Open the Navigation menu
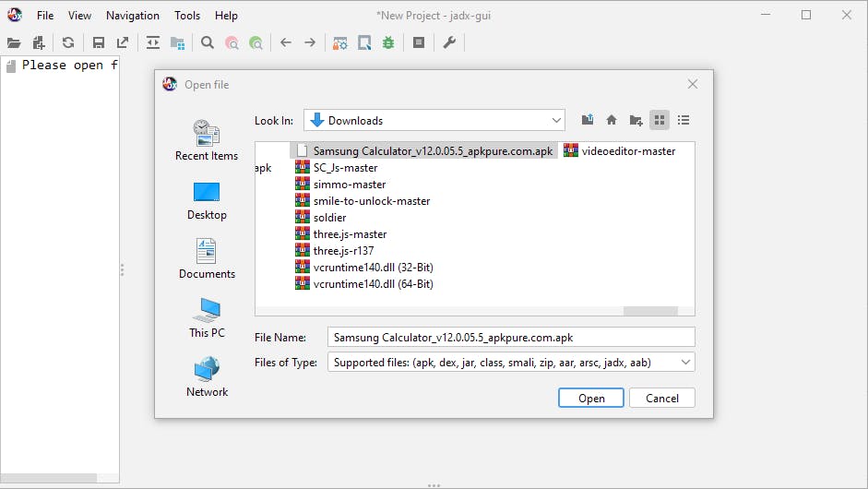 132,16
